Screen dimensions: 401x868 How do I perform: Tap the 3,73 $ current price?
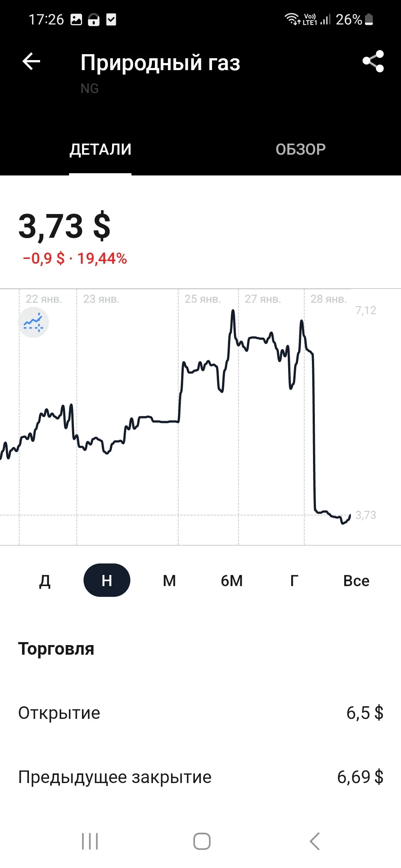(65, 226)
